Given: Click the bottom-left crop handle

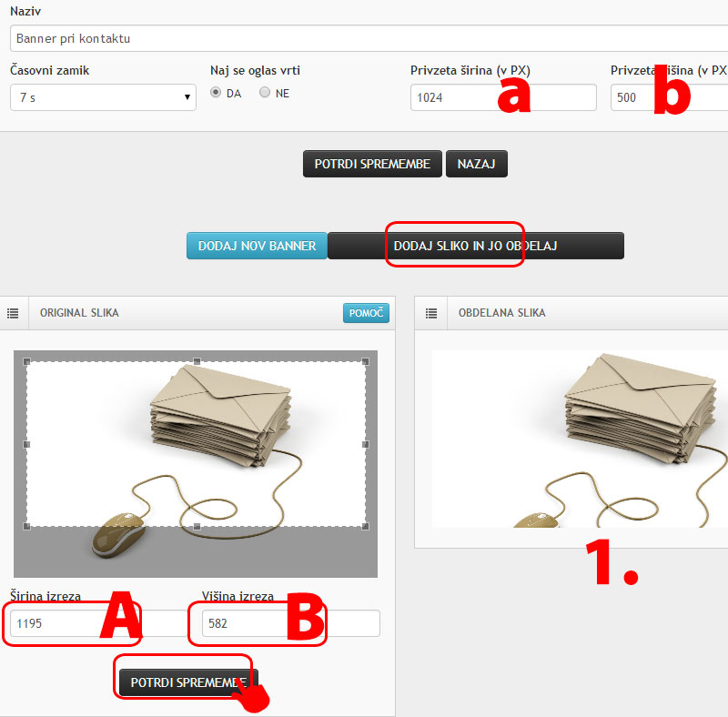Looking at the screenshot, I should pos(27,526).
